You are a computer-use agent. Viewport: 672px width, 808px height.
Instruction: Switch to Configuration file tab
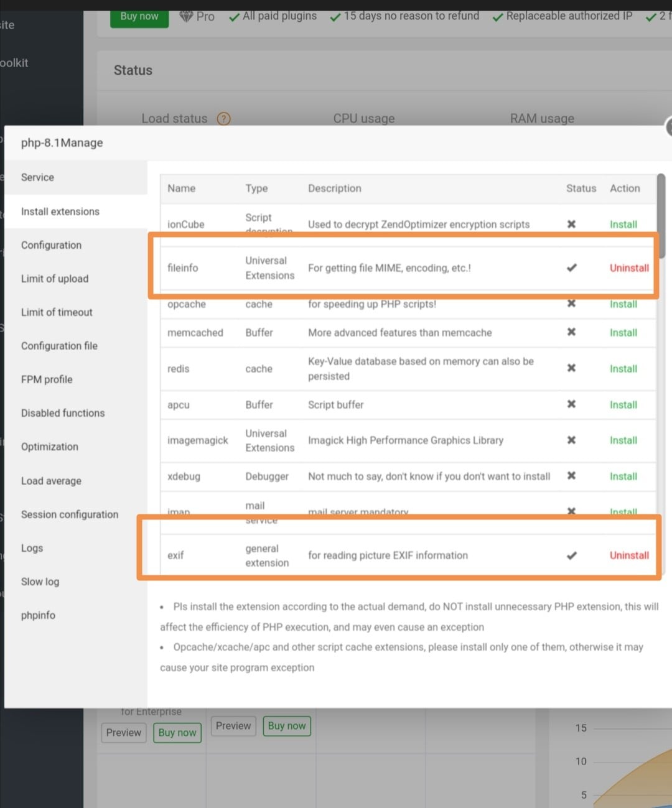coord(59,346)
